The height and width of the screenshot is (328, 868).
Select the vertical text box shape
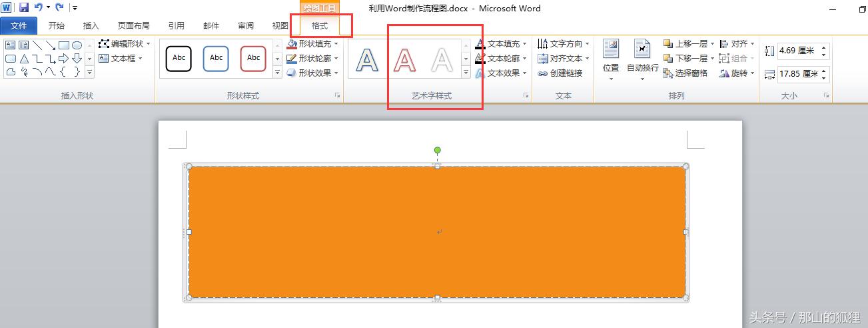click(24, 45)
